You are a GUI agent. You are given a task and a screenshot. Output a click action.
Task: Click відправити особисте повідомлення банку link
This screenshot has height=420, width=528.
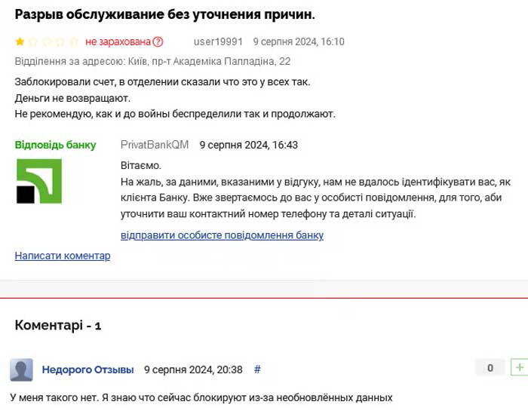(222, 235)
